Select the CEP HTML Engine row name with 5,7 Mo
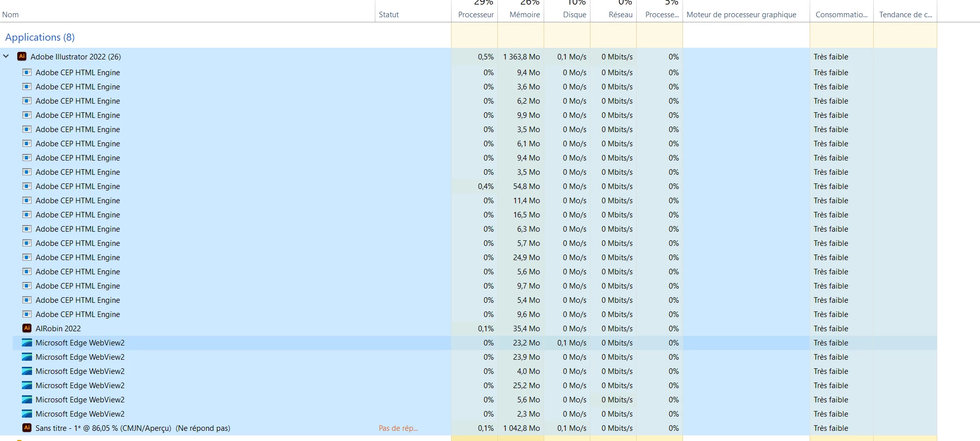The image size is (980, 441). tap(78, 243)
